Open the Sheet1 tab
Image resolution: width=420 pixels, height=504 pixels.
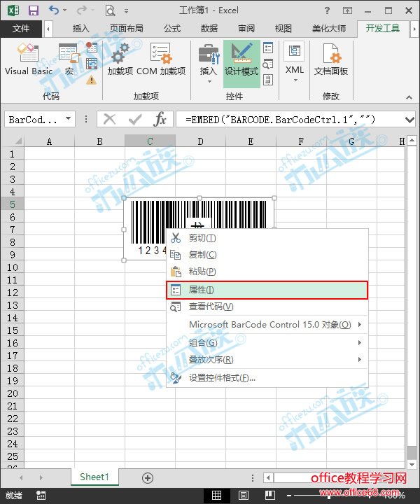[94, 477]
